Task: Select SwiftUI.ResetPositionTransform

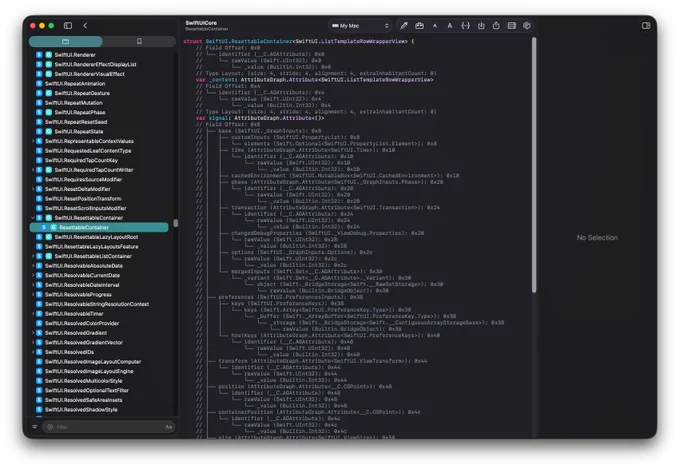Action: pos(100,198)
